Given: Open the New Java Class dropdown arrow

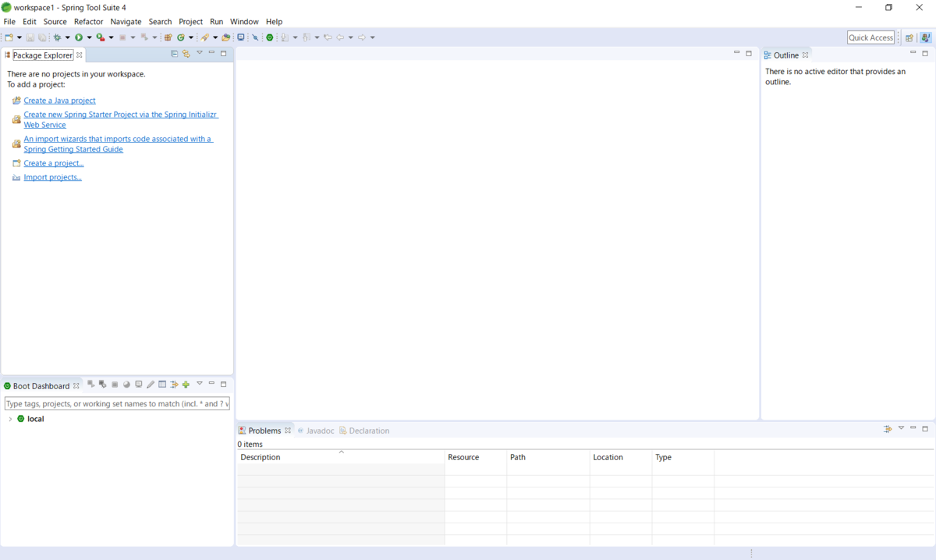Looking at the screenshot, I should pyautogui.click(x=191, y=37).
